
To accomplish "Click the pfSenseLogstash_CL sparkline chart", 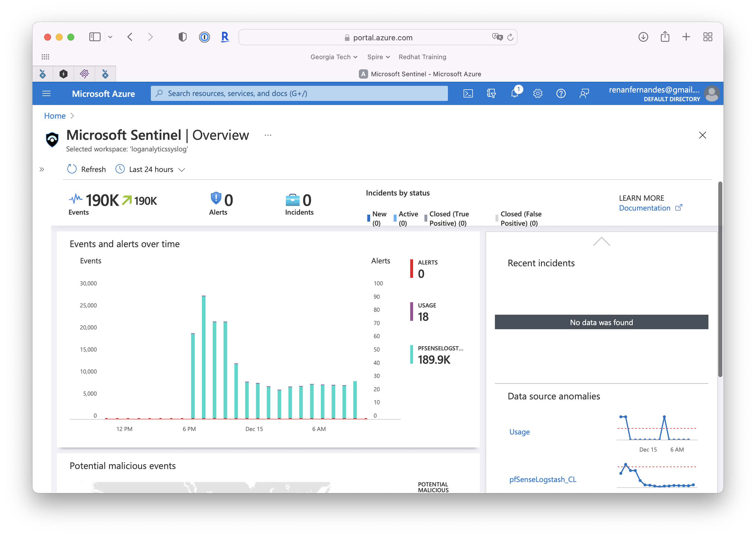I will 657,475.
